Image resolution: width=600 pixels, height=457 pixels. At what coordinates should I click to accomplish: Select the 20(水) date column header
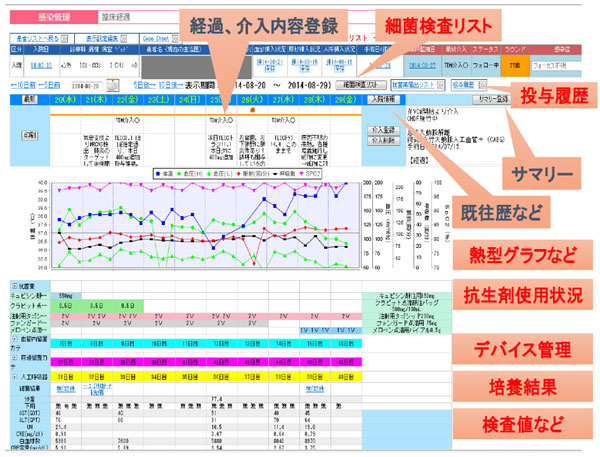coord(66,100)
